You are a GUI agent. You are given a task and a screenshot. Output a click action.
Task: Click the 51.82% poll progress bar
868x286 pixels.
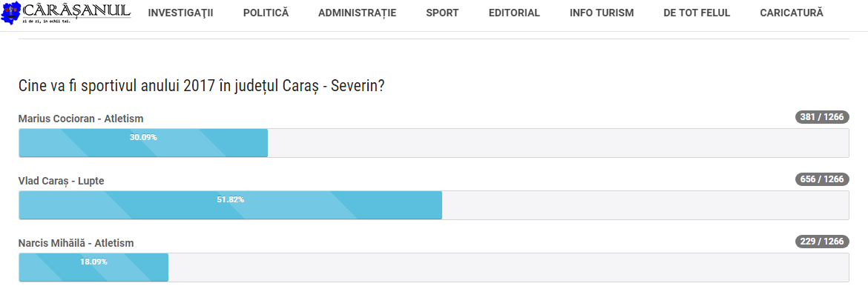[x=230, y=205]
